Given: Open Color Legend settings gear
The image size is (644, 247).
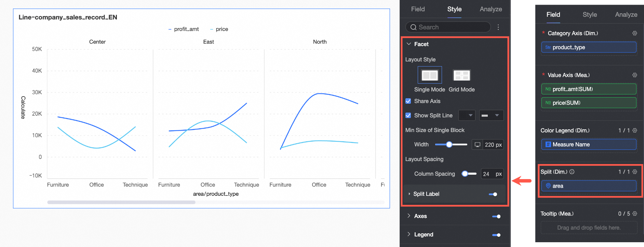Looking at the screenshot, I should [x=635, y=130].
